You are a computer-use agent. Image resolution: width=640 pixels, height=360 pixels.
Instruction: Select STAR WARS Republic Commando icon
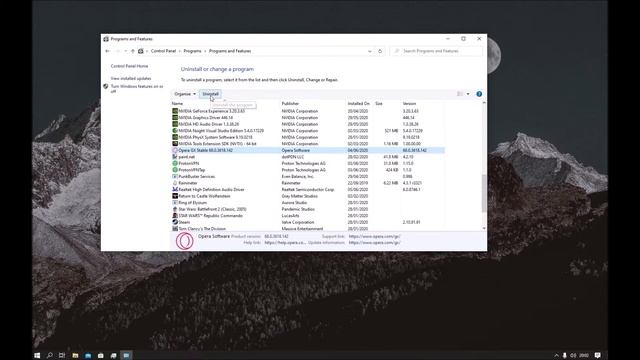(x=175, y=216)
